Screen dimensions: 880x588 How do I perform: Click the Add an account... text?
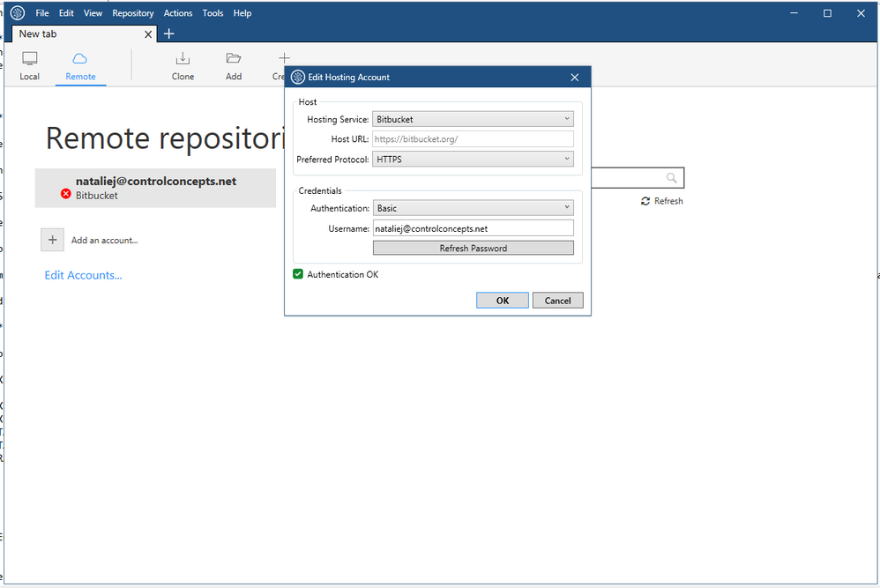(x=104, y=240)
